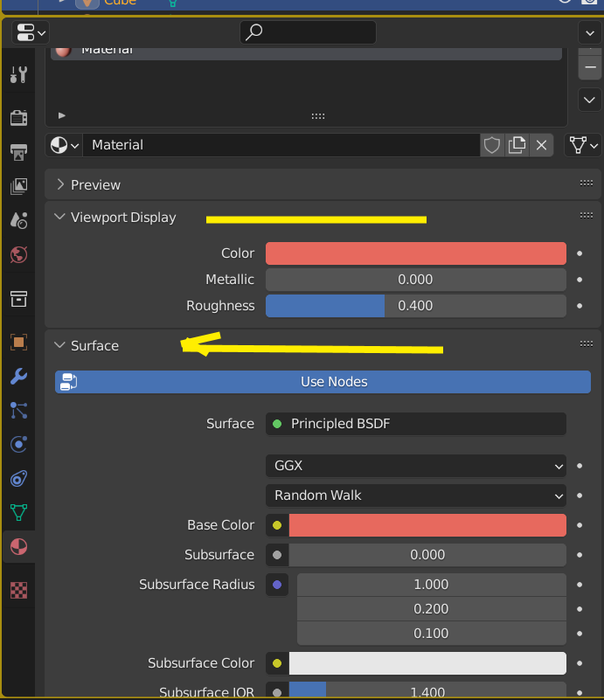
Task: Open the Random Walk subsurface method dropdown
Action: 415,496
